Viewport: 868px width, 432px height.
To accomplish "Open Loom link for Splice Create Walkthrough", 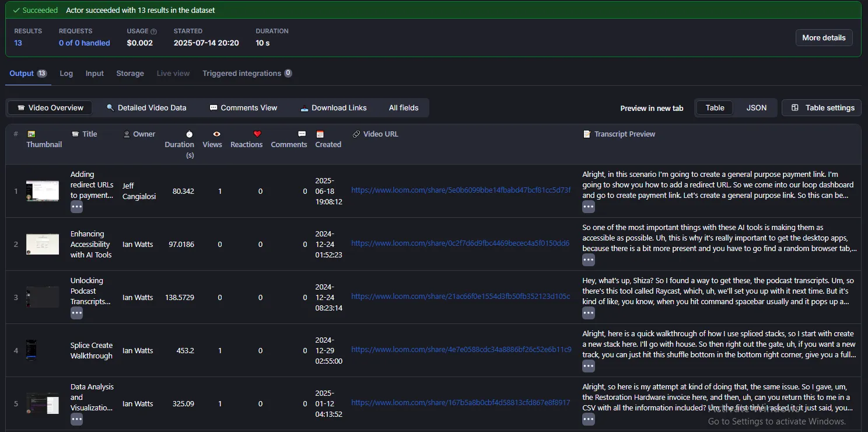I will [x=461, y=350].
